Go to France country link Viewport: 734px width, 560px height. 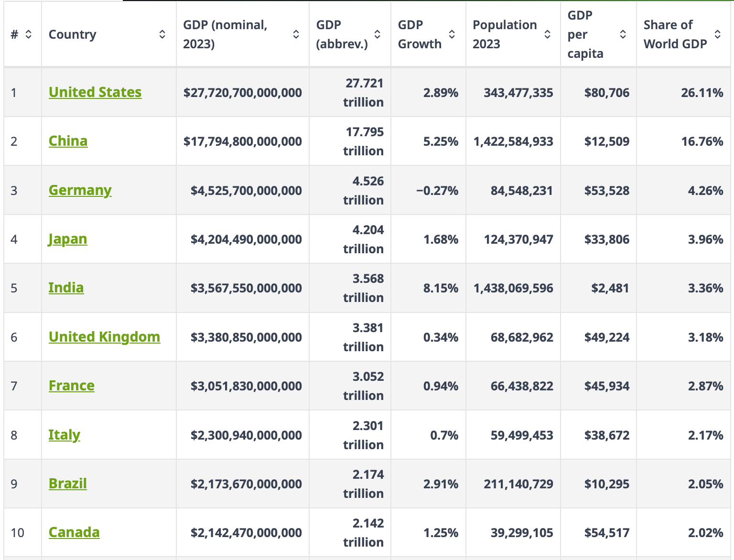click(71, 386)
